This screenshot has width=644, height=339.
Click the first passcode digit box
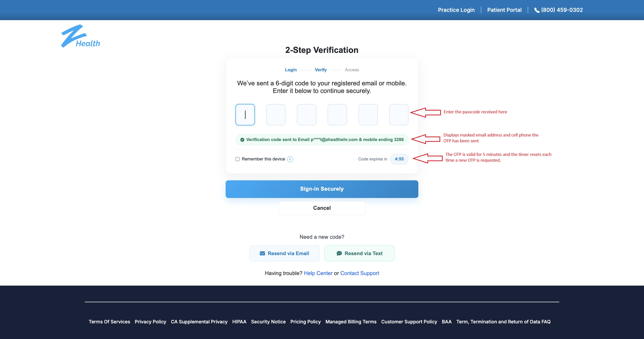point(245,115)
